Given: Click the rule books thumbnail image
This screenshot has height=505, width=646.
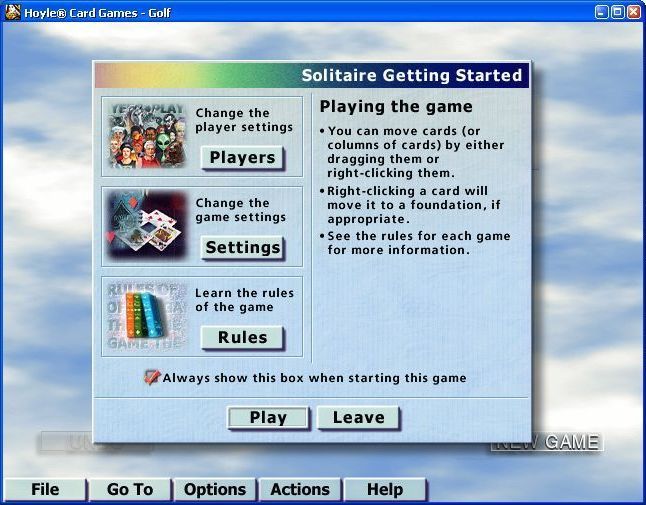Looking at the screenshot, I should tap(147, 316).
